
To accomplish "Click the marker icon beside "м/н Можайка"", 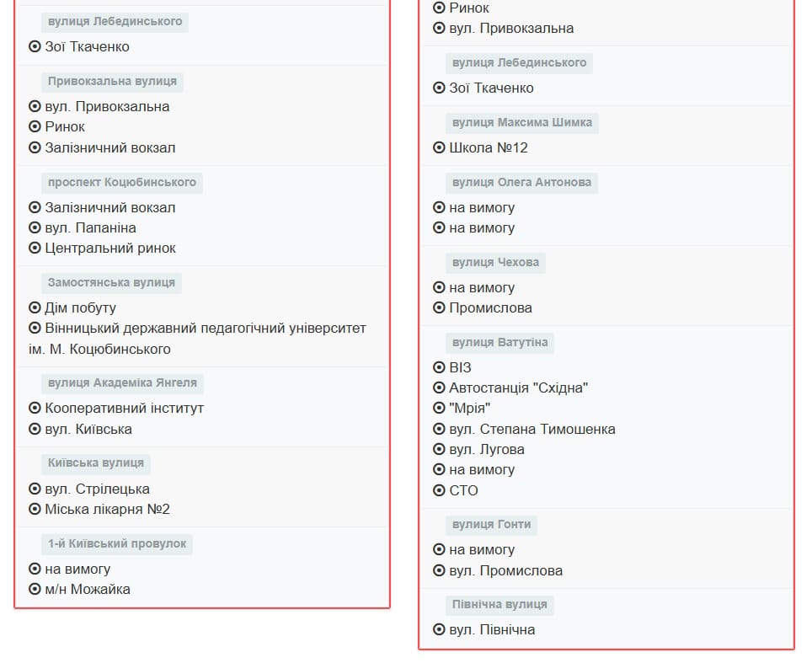I will [x=35, y=589].
